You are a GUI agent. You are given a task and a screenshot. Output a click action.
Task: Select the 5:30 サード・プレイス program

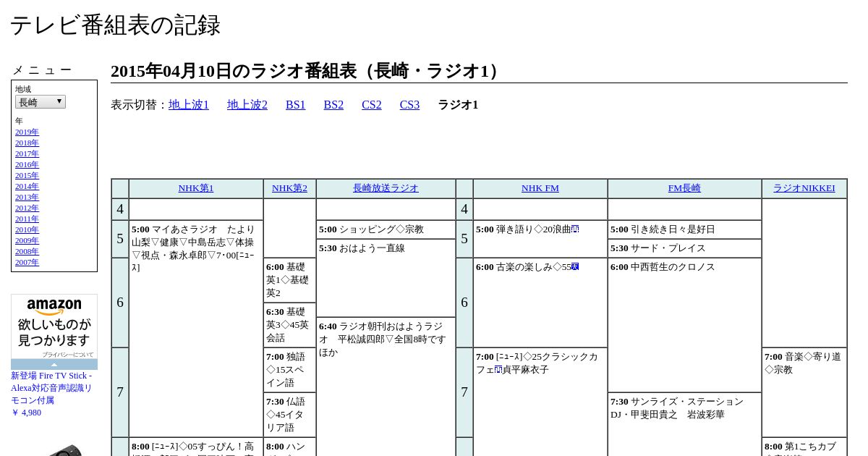684,248
